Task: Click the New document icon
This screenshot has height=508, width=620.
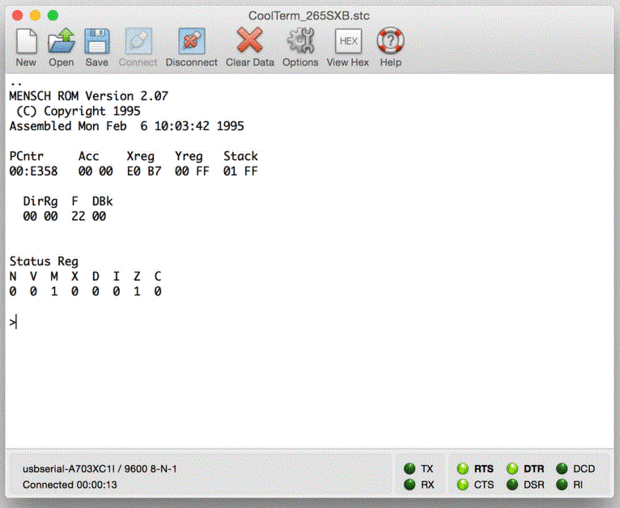Action: coord(26,41)
